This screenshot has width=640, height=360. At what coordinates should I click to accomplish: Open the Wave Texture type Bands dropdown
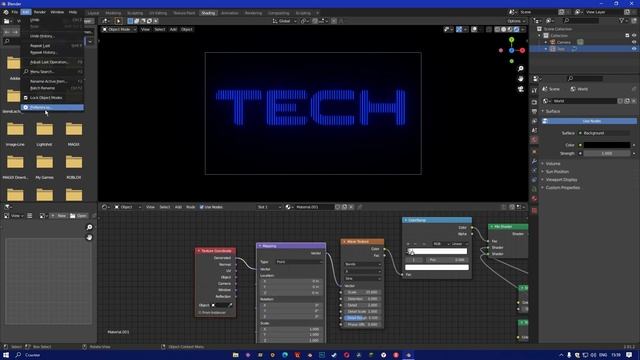[362, 264]
